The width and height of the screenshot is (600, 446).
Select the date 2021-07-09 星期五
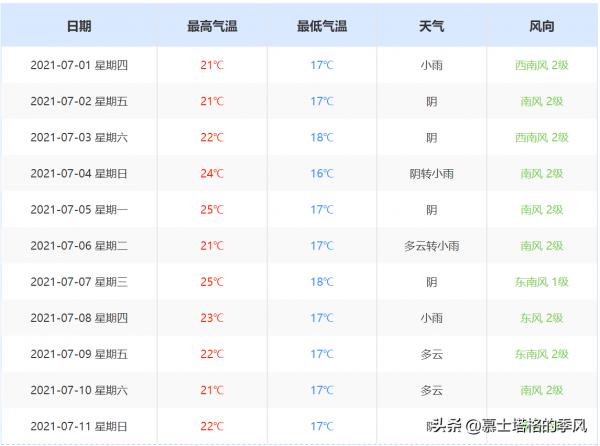[x=79, y=354]
